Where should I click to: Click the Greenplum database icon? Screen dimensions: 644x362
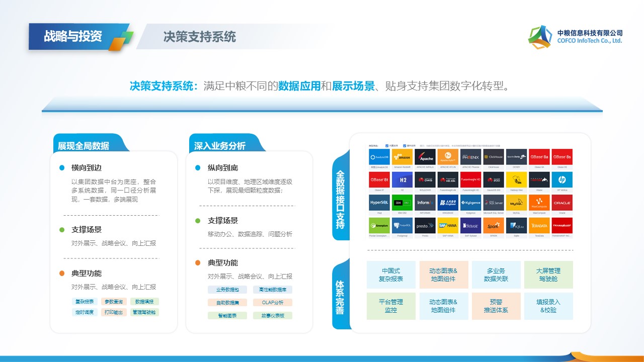point(379,226)
